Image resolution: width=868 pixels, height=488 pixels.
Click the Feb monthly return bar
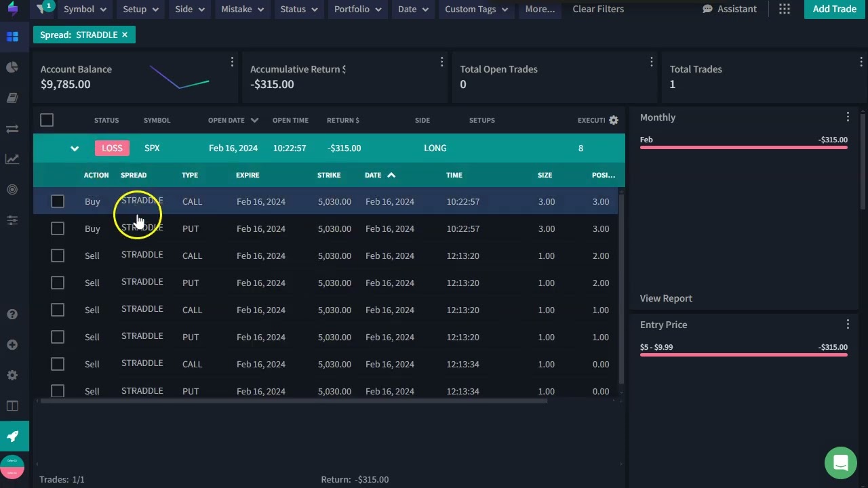click(x=744, y=147)
